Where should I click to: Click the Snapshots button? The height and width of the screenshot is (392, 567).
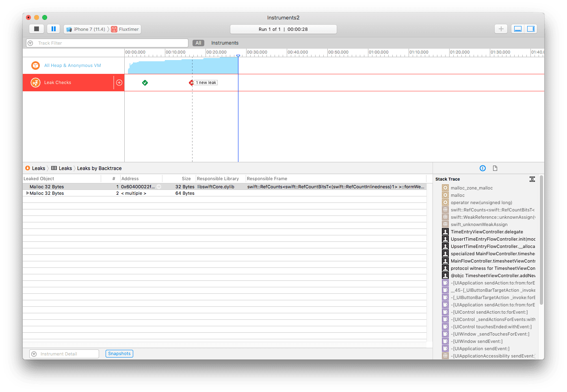(119, 353)
